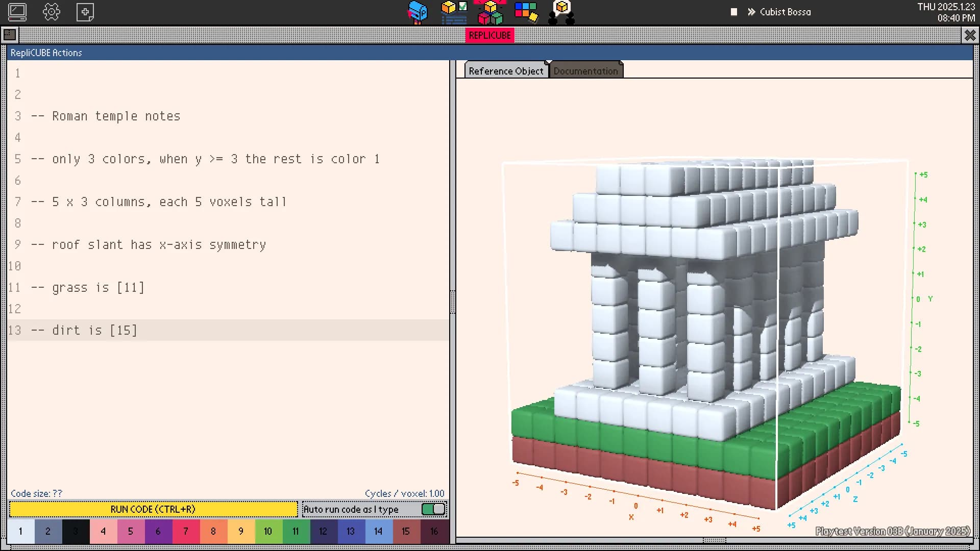980x551 pixels.
Task: Open the colorful grid puzzle icon
Action: 526,12
